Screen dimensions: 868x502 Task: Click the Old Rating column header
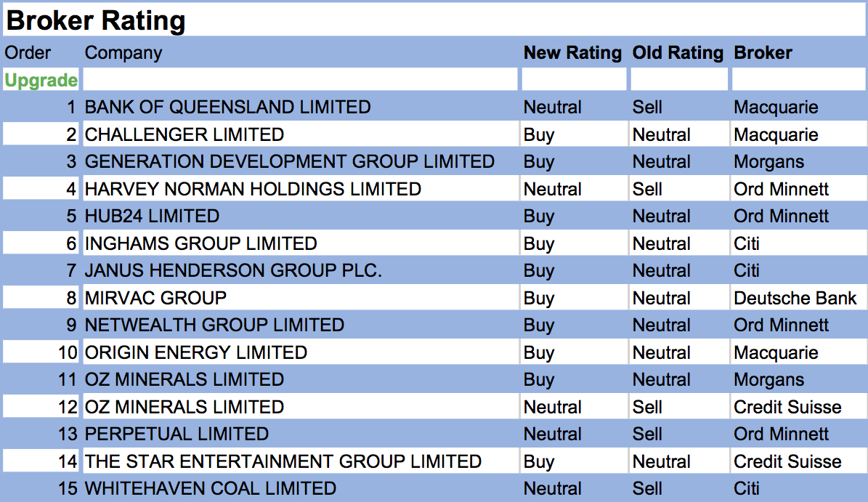pyautogui.click(x=678, y=53)
